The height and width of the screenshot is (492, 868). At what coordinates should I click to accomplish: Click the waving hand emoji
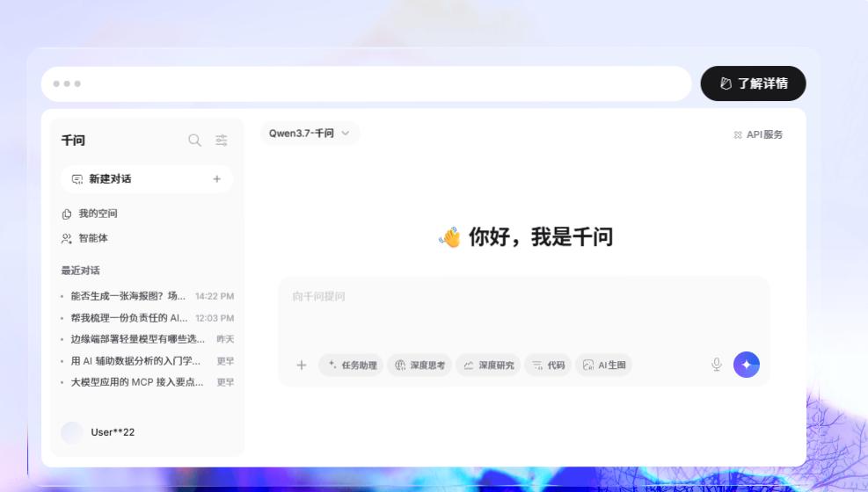point(450,237)
